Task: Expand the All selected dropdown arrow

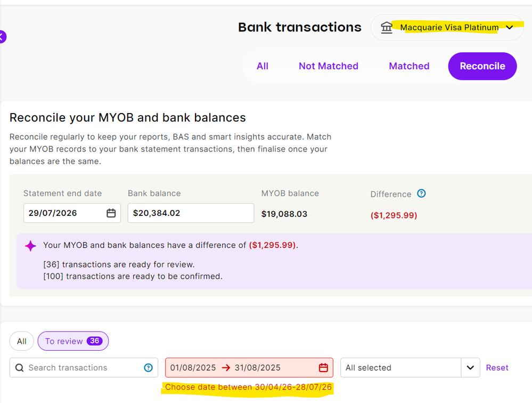Action: [x=470, y=368]
